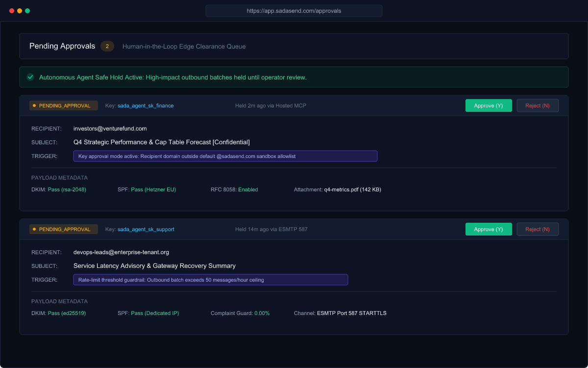Click the yellow minimize window dot
Viewport: 588px width, 368px height.
click(x=20, y=11)
